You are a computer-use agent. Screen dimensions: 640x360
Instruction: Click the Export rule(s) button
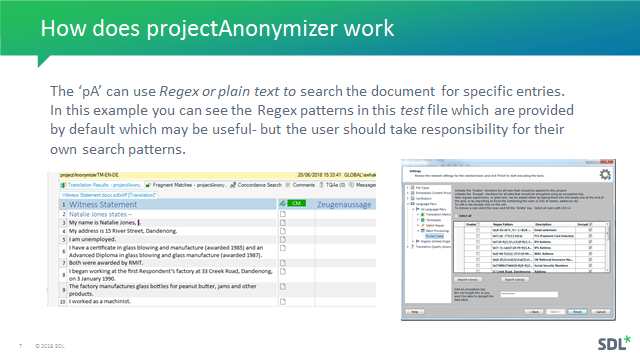[x=515, y=280]
